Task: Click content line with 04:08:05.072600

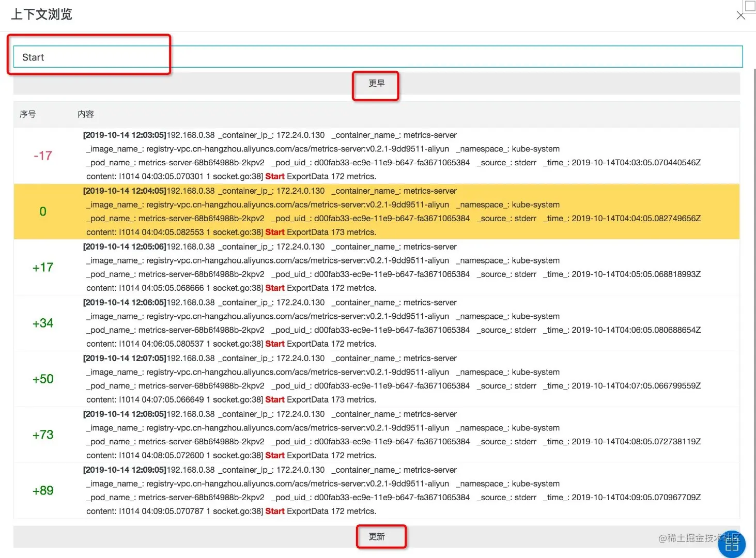Action: tap(231, 455)
